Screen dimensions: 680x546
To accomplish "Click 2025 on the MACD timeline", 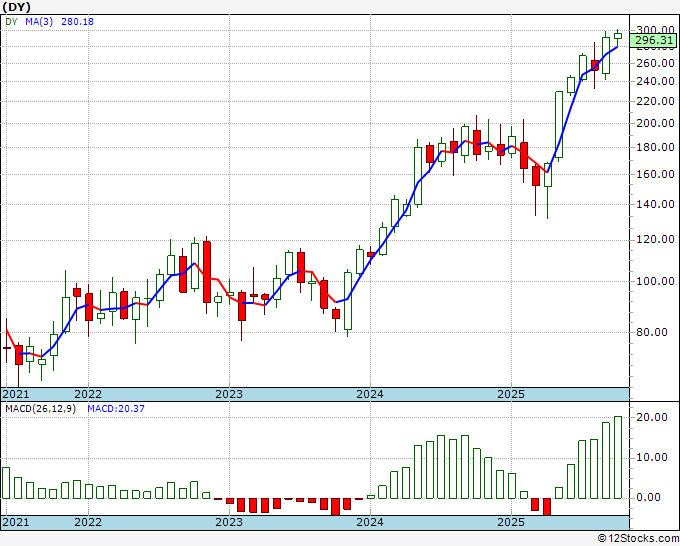I will (x=511, y=522).
